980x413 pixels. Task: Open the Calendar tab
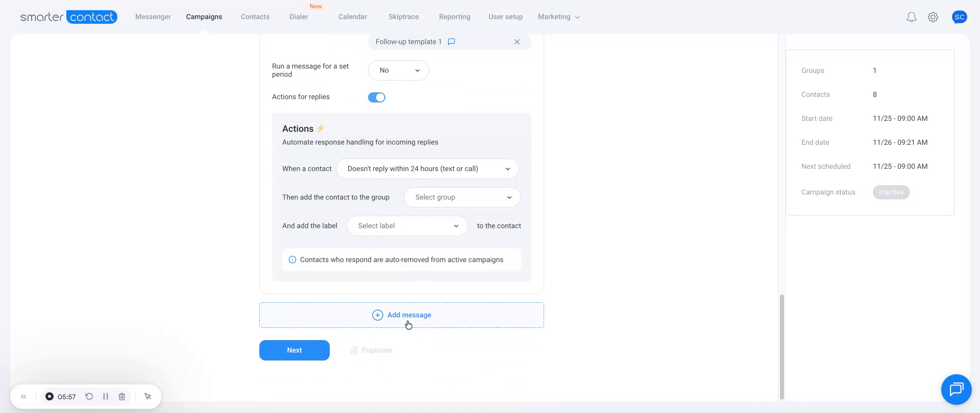click(x=353, y=17)
